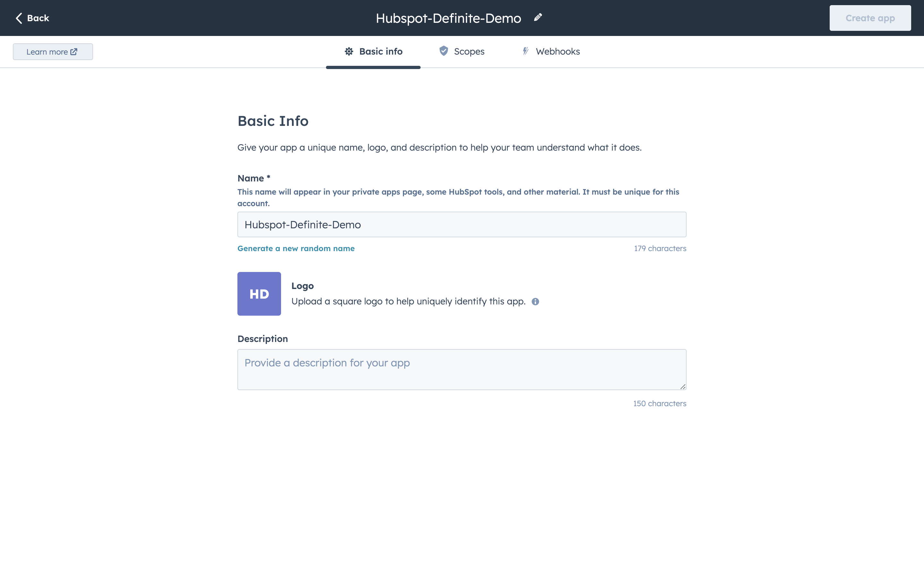Image resolution: width=924 pixels, height=578 pixels.
Task: Click the upload a square logo helper text
Action: (x=408, y=301)
